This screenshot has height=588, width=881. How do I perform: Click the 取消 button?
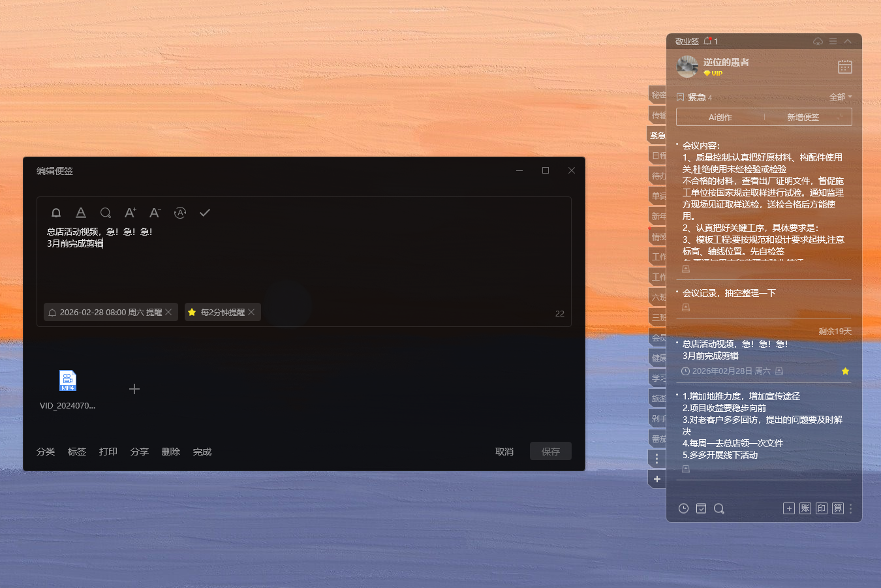tap(504, 452)
